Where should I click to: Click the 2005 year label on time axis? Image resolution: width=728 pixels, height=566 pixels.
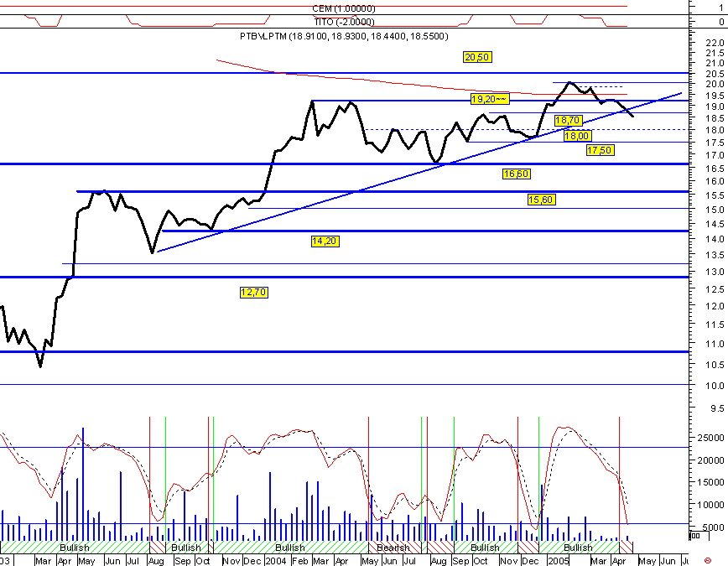pos(558,561)
